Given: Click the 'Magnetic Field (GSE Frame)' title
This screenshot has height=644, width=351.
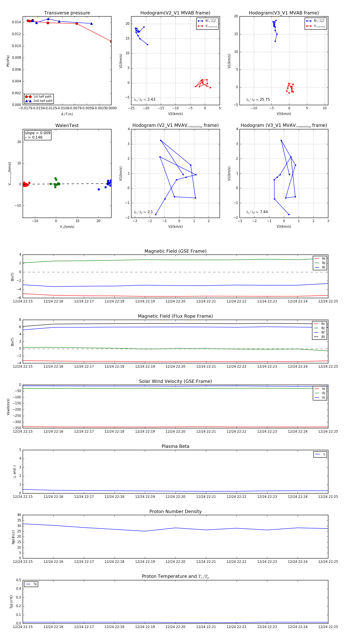Looking at the screenshot, I should point(175,251).
